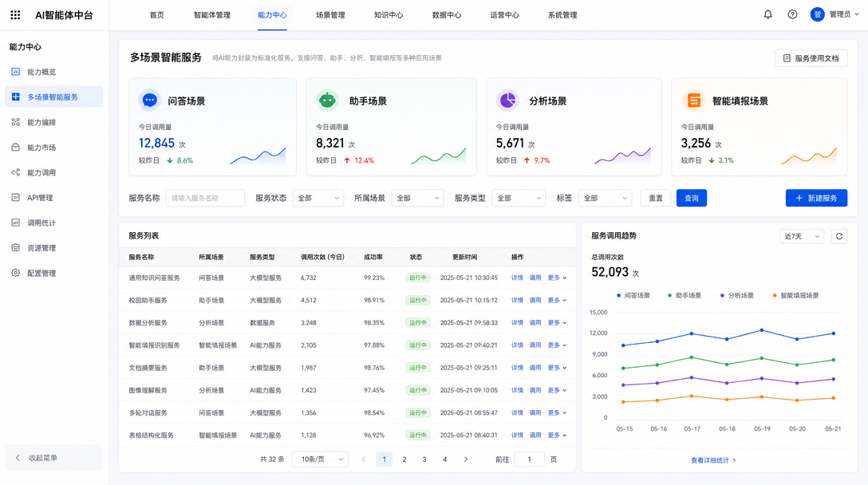Refresh the 服务调用趋势 chart
This screenshot has height=485, width=868.
pos(839,236)
